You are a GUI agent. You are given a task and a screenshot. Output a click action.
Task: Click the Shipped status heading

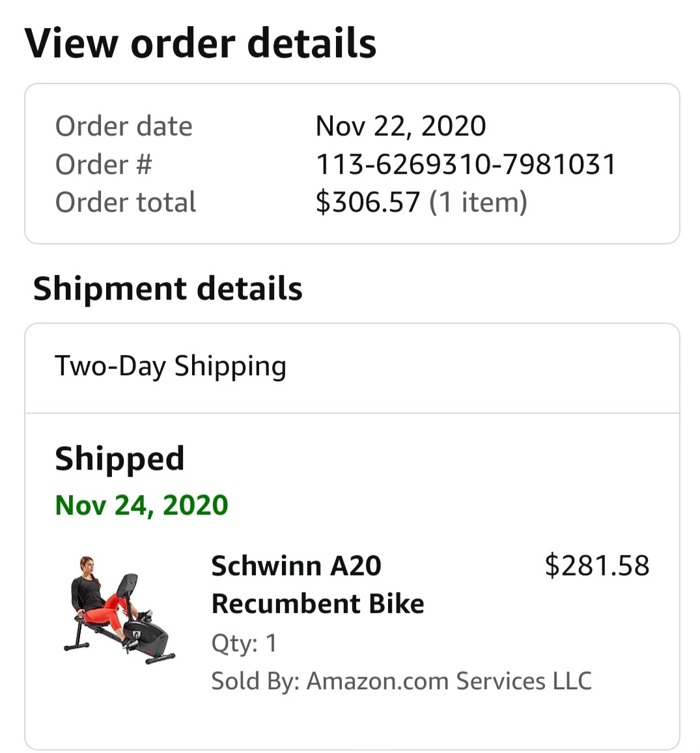coord(120,459)
